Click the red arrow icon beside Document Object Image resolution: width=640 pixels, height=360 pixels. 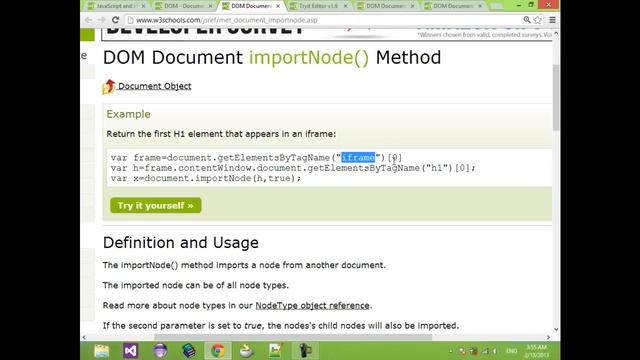coord(109,87)
